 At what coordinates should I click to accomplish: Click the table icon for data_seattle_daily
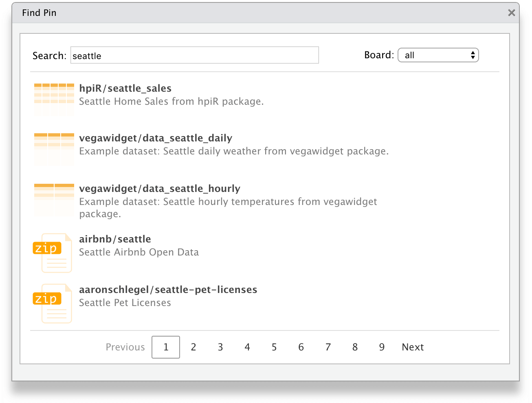pyautogui.click(x=54, y=149)
